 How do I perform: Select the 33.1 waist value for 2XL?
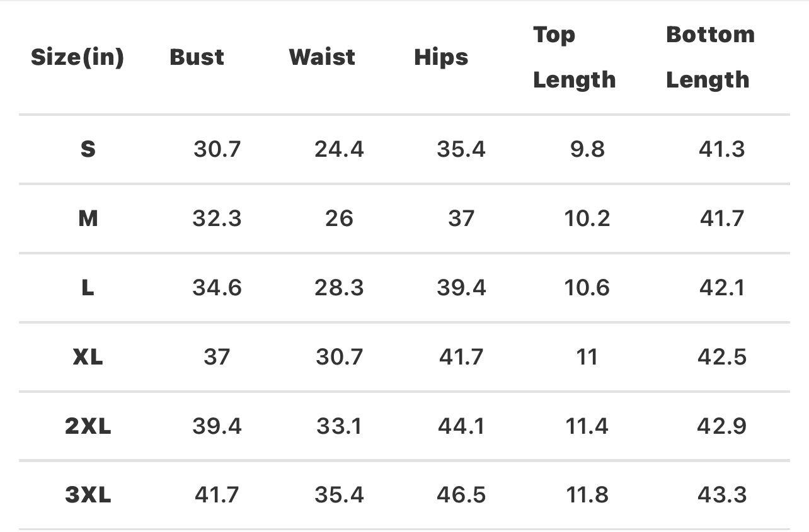(x=339, y=426)
